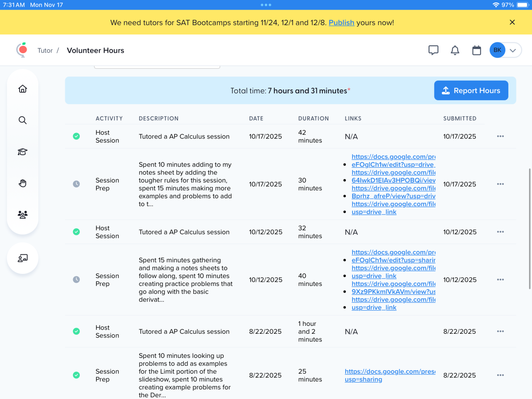
Task: Click the Tutor breadcrumb
Action: click(45, 50)
